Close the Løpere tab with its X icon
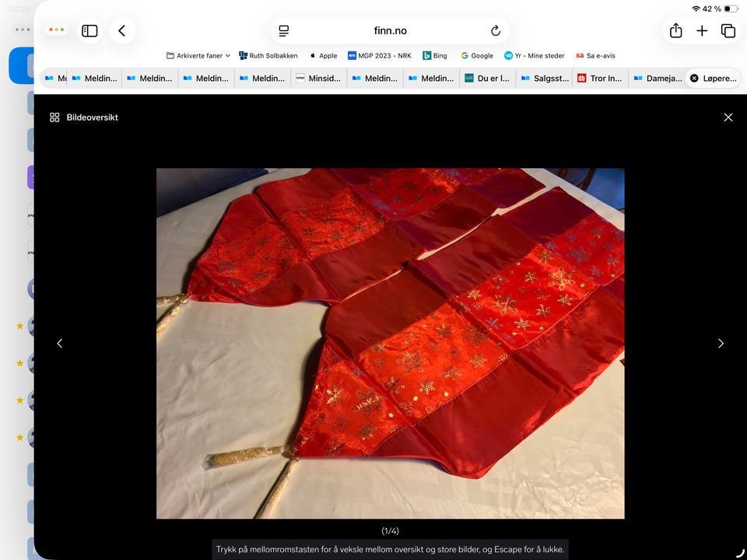The width and height of the screenshot is (747, 560). pyautogui.click(x=694, y=78)
